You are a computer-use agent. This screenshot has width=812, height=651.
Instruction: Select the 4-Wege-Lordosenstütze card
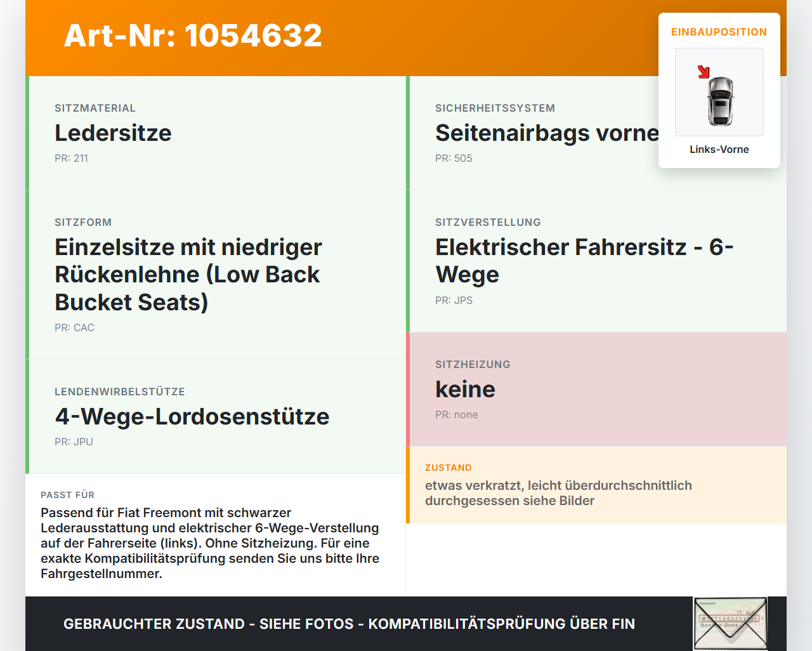(x=216, y=417)
